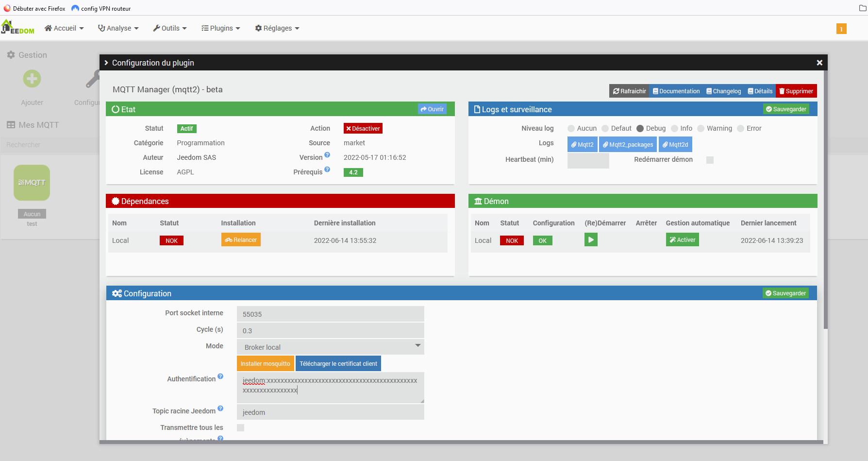
Task: Toggle the Redémarrer démon checkbox
Action: coord(710,160)
